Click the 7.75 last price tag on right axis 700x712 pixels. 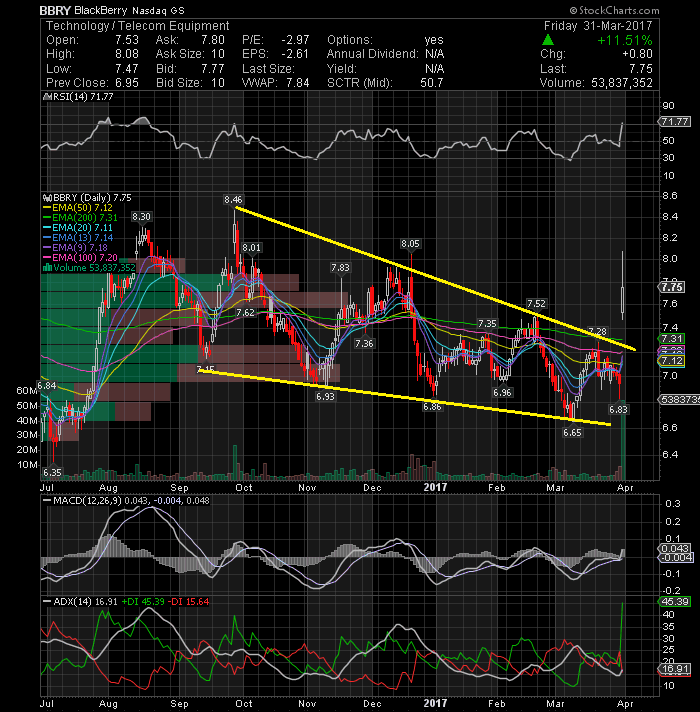[x=672, y=287]
